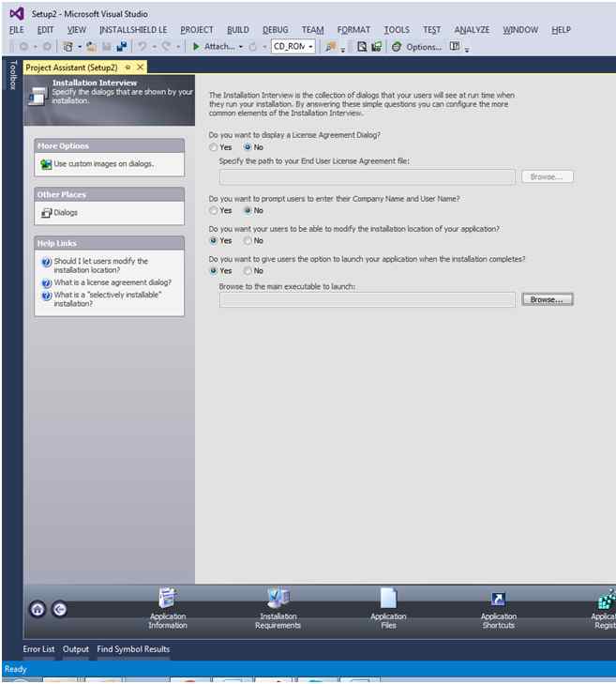616x684 pixels.
Task: Click the Home button in Project Assistant
Action: 38,609
